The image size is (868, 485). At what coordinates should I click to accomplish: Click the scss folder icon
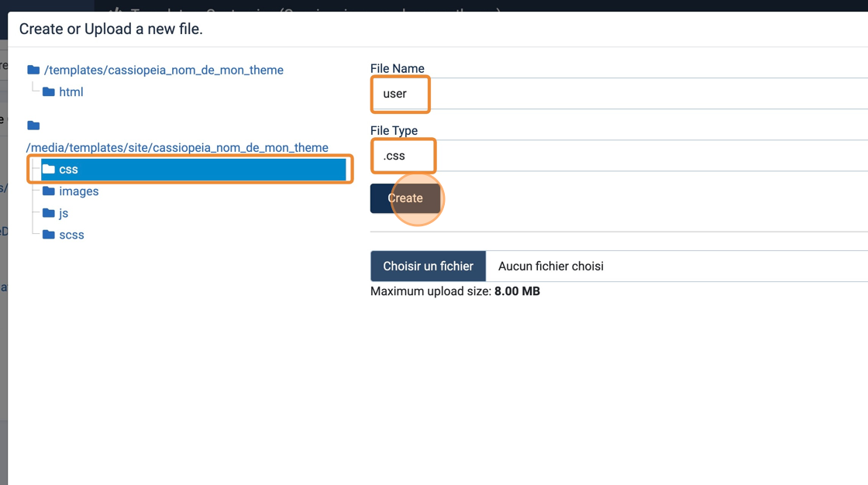click(x=49, y=234)
